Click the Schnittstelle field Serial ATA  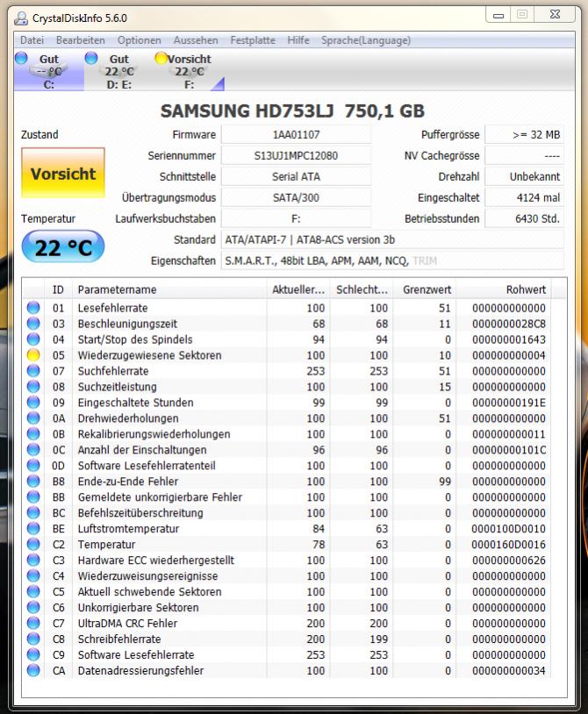(x=296, y=176)
